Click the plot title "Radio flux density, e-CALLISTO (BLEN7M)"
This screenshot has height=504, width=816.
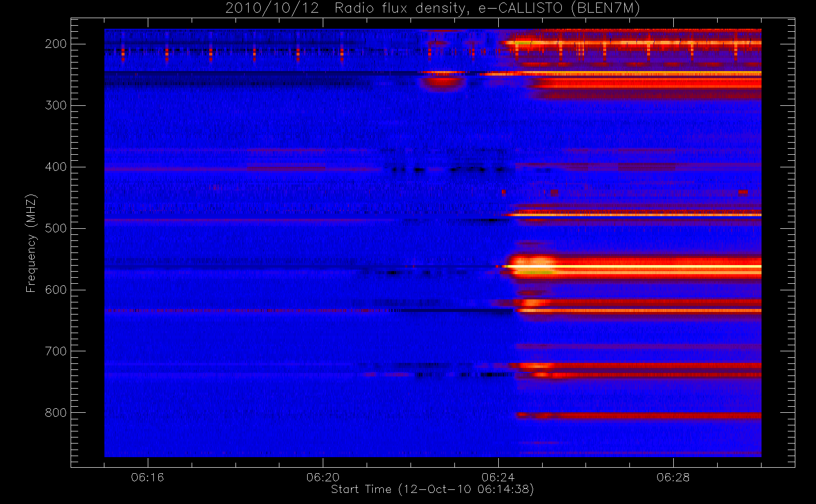[487, 9]
